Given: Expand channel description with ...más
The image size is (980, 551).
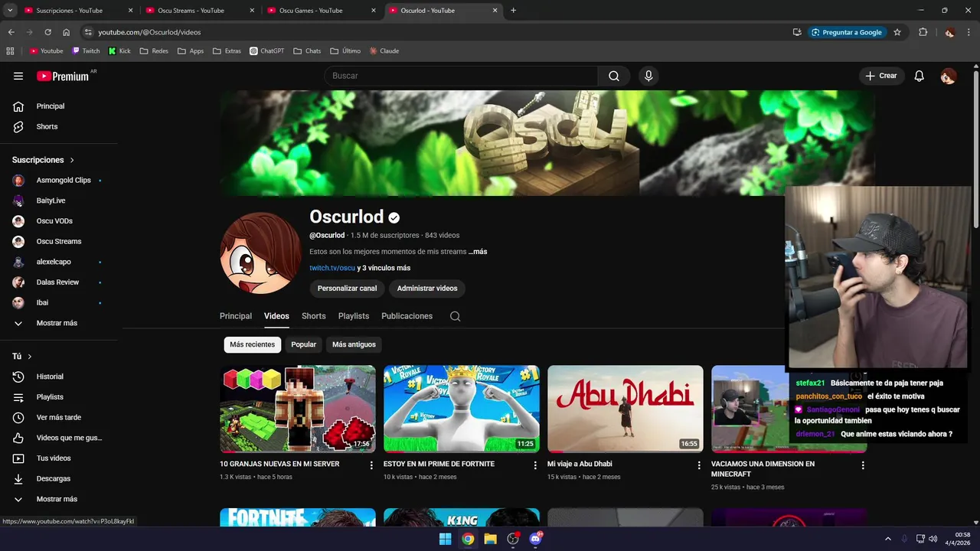Looking at the screenshot, I should point(478,252).
